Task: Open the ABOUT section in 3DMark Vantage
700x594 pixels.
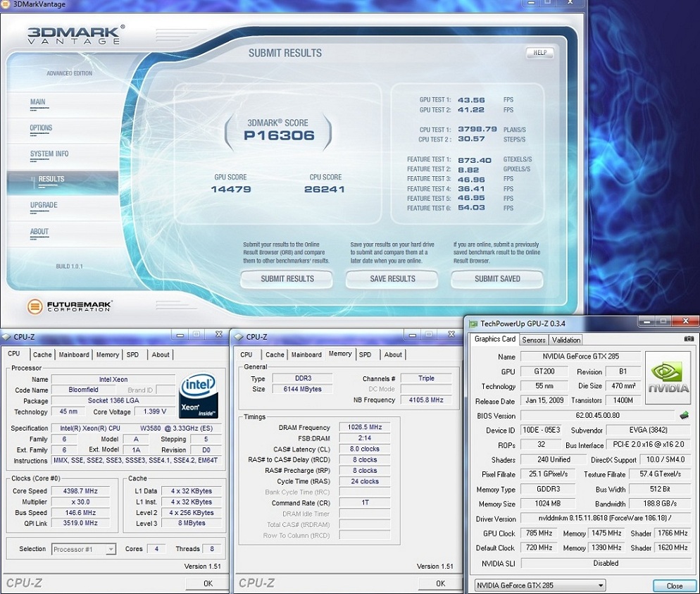Action: [39, 231]
